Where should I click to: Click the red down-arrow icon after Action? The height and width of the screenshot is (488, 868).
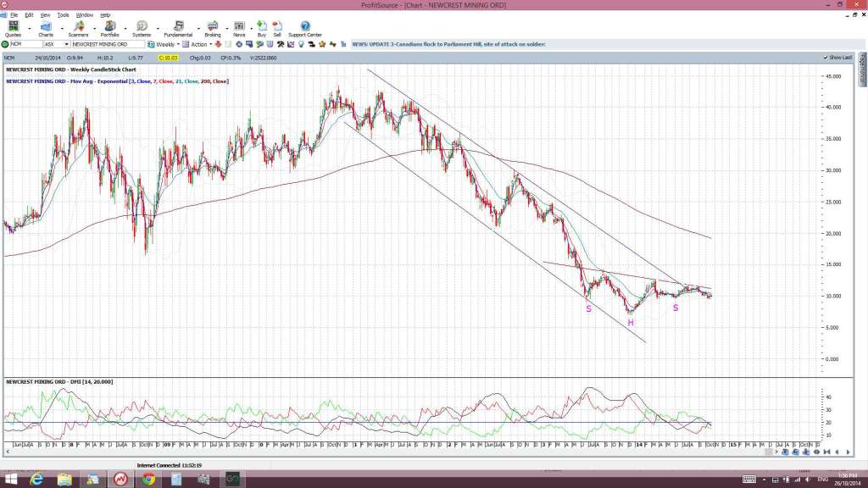218,44
